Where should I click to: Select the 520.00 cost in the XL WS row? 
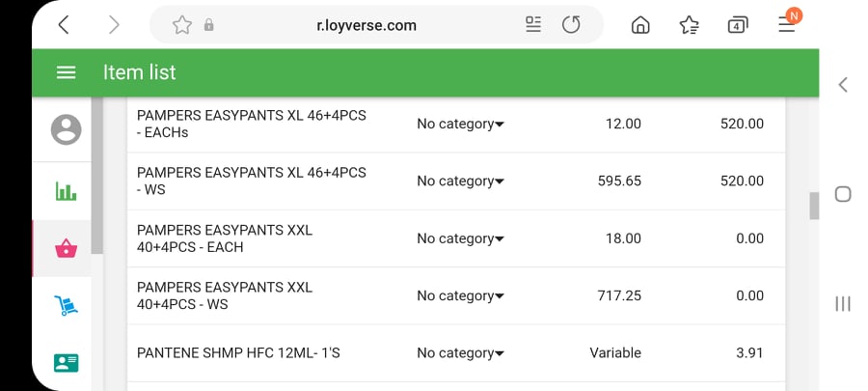pyautogui.click(x=742, y=182)
